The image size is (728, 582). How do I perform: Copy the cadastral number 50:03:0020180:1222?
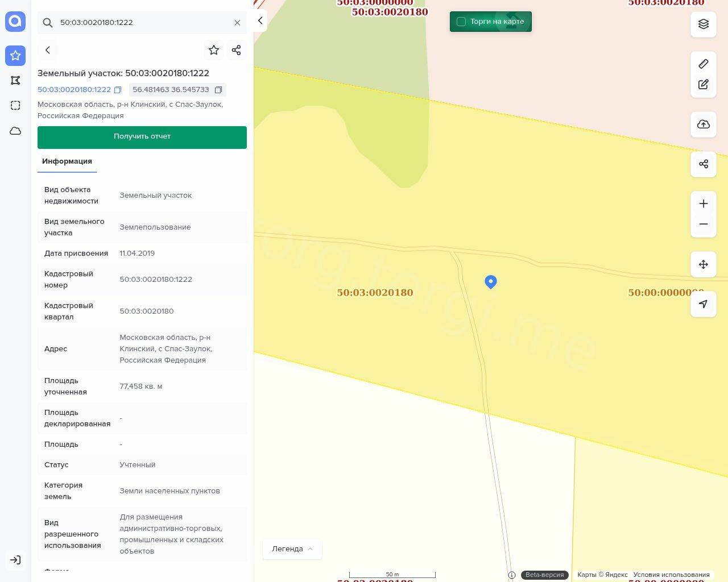tap(118, 90)
